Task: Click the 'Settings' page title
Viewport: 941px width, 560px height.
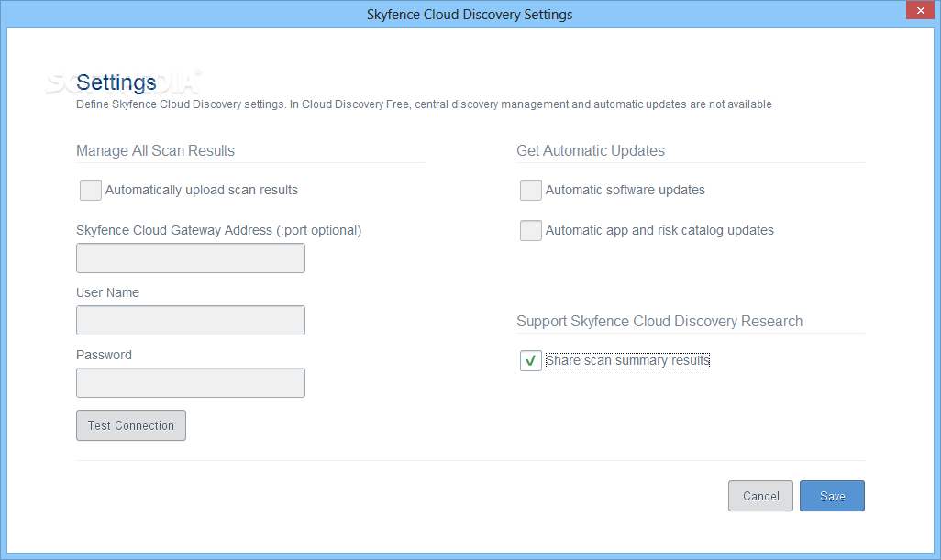Action: tap(116, 82)
